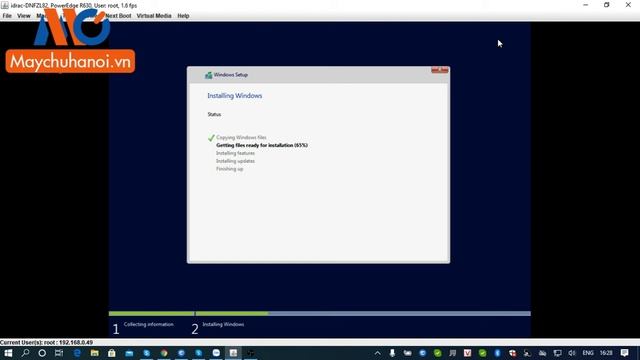Click installation progress bar at bottom
The image size is (640, 360).
point(320,313)
